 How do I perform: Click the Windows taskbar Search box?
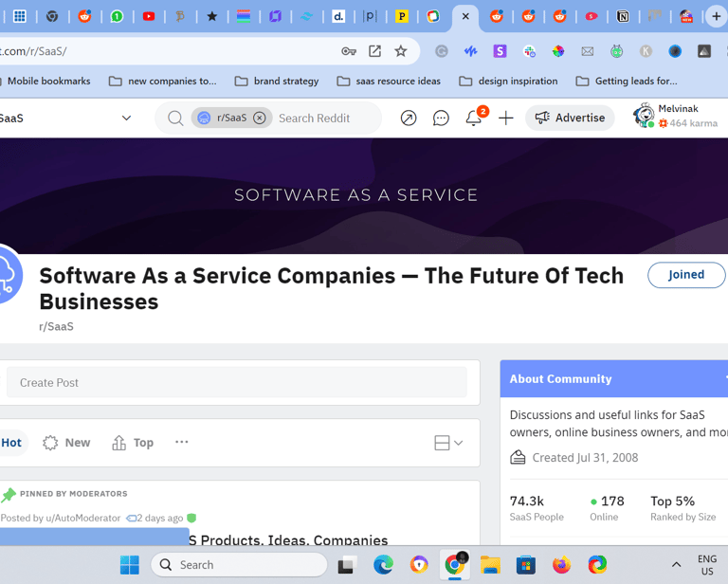(239, 565)
